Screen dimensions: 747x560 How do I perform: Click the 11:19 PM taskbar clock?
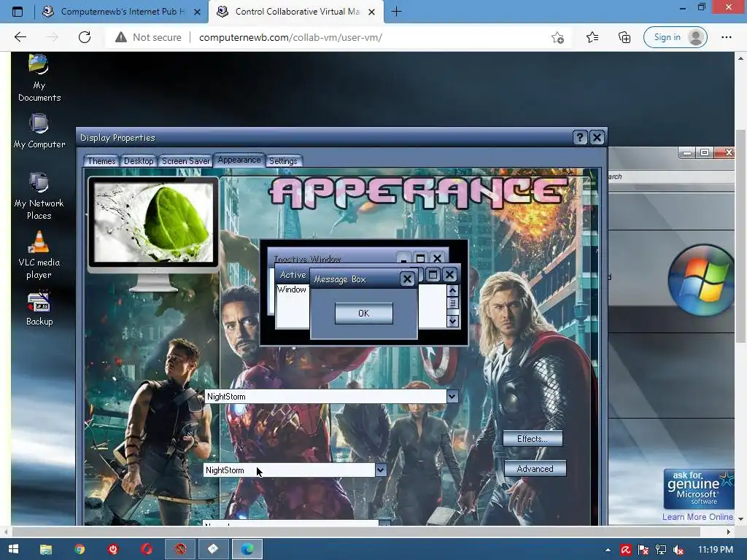pos(716,549)
